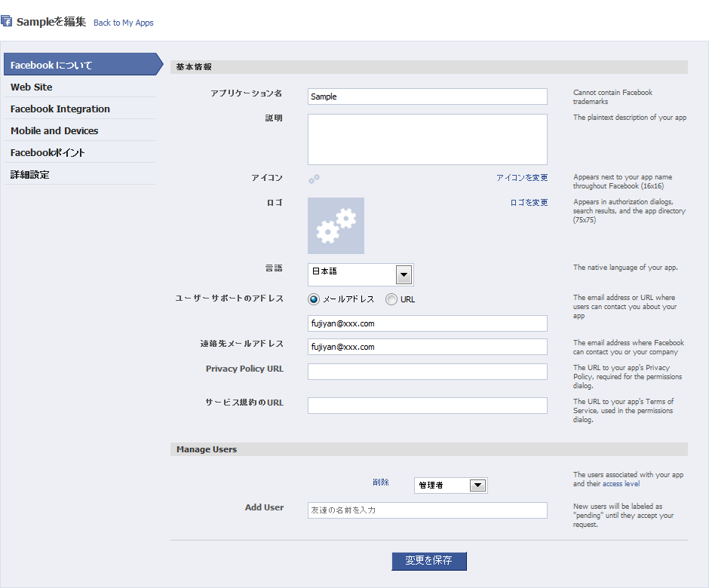Click the 説明 field label
Screen dimensions: 709x588
pyautogui.click(x=274, y=118)
